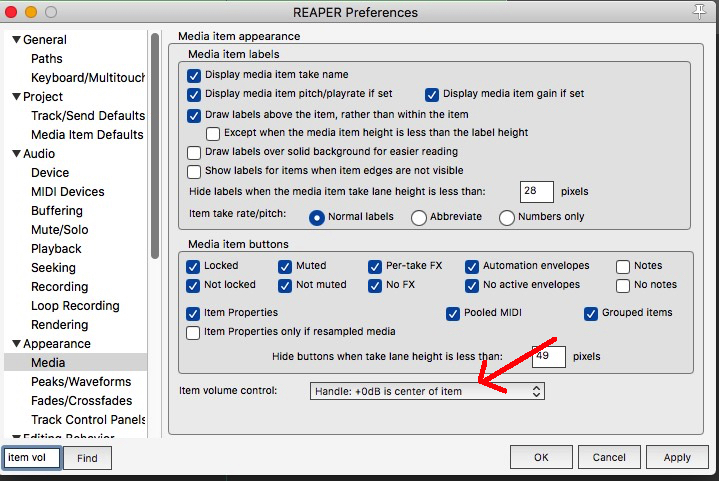Select Normal labels radio button
The image size is (719, 481).
(317, 218)
